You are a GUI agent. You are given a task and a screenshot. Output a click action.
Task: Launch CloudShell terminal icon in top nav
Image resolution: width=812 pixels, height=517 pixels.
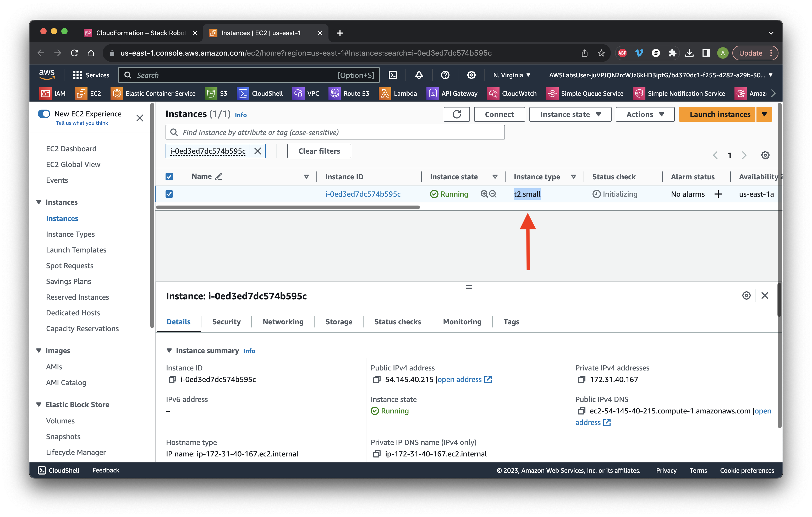tap(393, 75)
